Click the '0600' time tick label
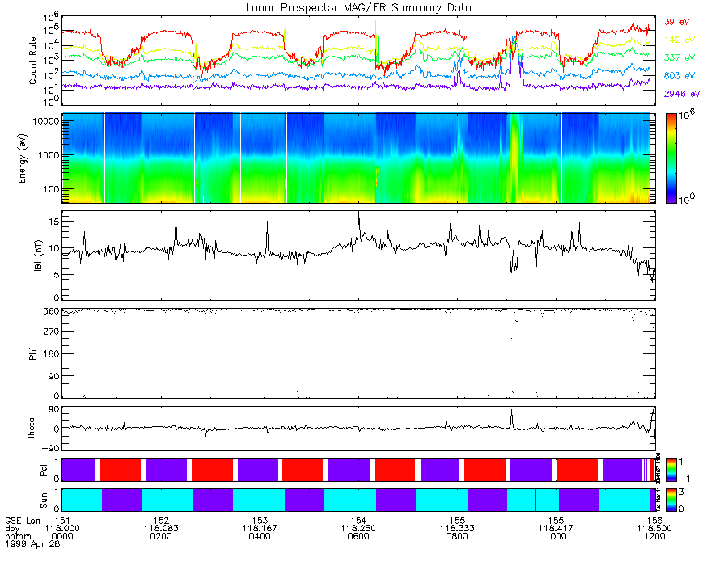The width and height of the screenshot is (728, 566). (358, 536)
